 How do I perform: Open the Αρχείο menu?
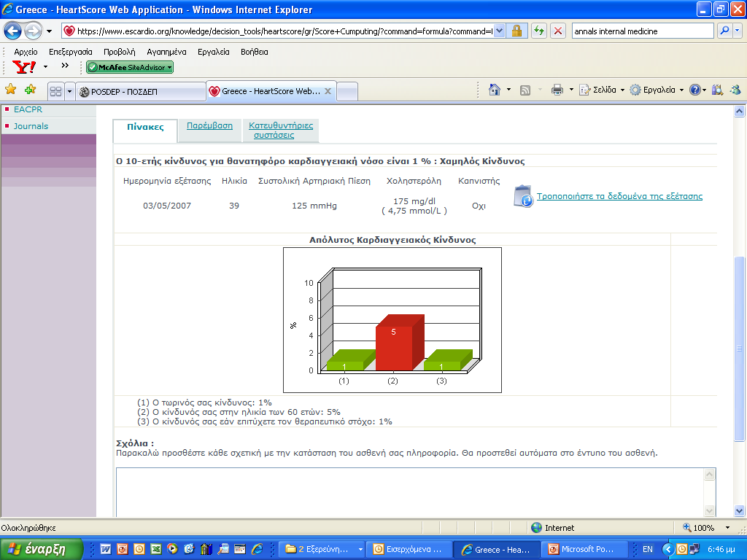click(26, 52)
